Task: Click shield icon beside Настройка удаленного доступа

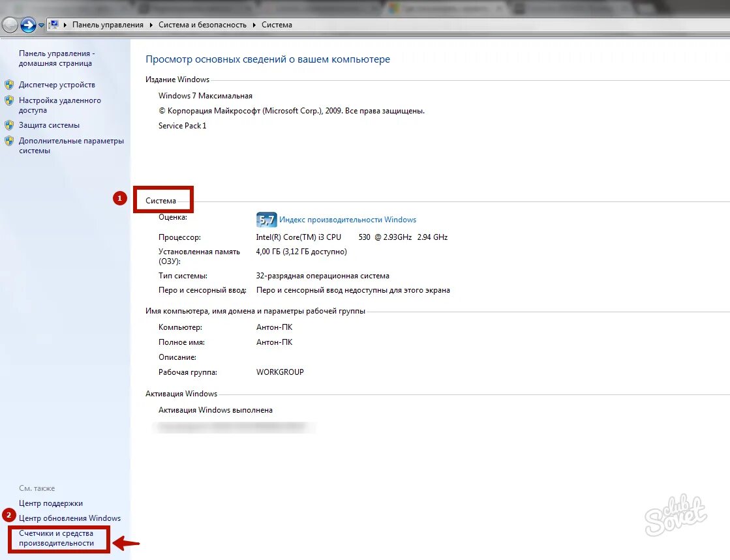Action: pos(9,100)
